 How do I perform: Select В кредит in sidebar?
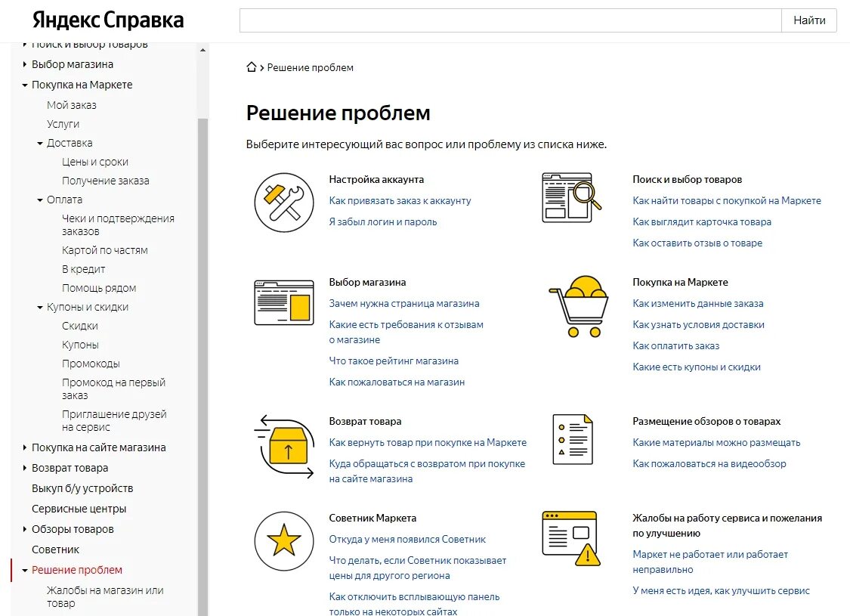tap(83, 269)
